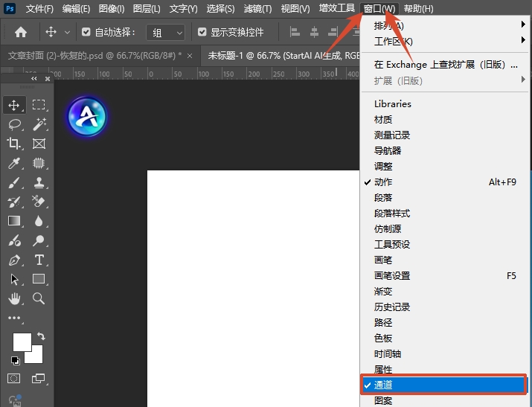Viewport: 532px width, 407px height.
Task: Open the 滤镜(T) menu
Action: (260, 8)
